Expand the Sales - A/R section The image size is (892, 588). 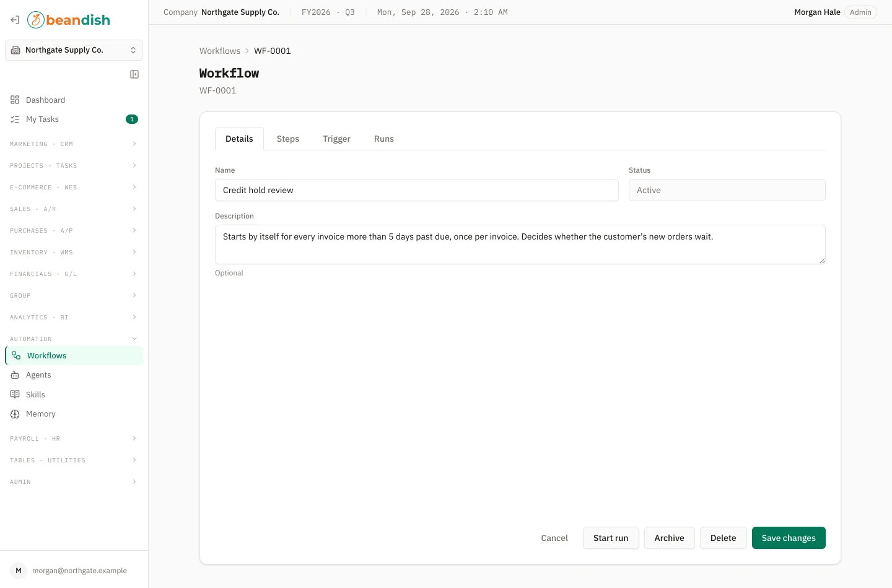point(74,209)
